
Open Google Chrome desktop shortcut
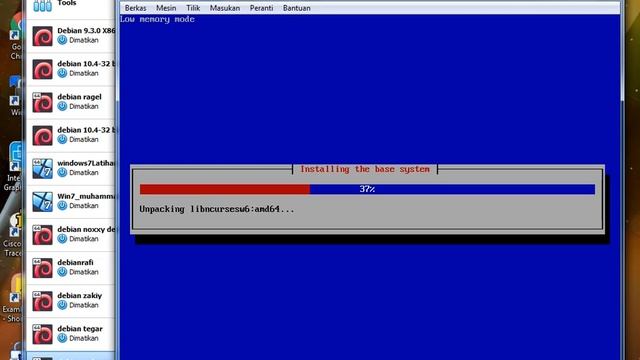pos(16,36)
